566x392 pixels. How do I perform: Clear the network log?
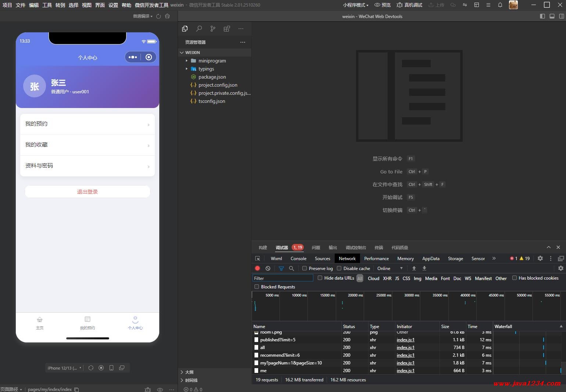[268, 269]
